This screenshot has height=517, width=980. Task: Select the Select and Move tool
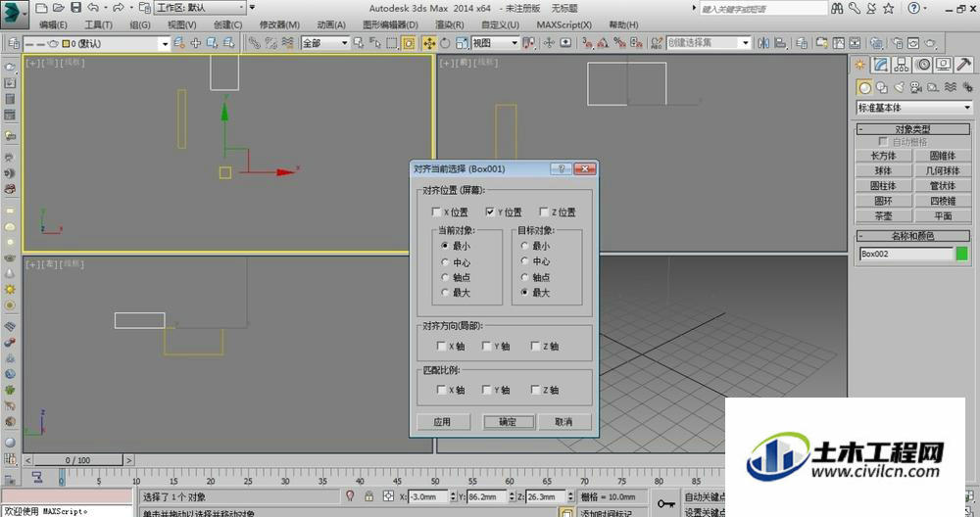pyautogui.click(x=429, y=43)
